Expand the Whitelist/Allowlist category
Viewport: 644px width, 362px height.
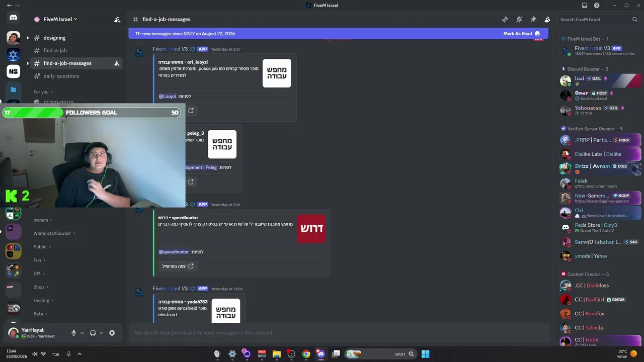click(x=55, y=233)
